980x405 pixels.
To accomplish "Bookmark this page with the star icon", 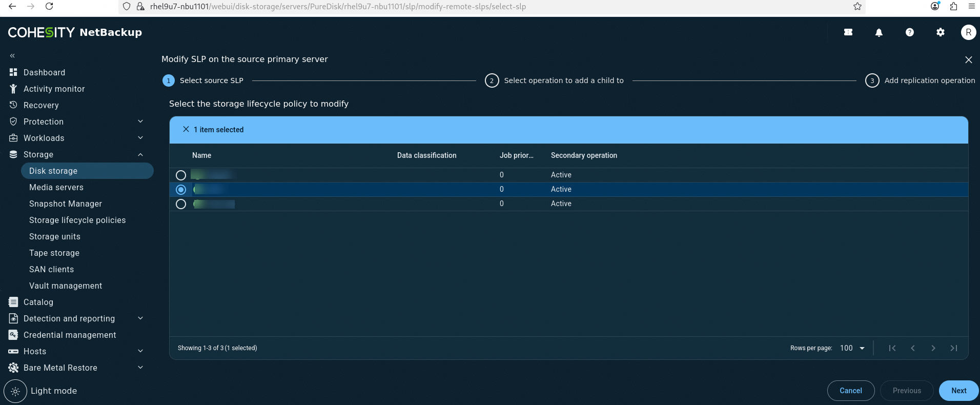I will click(857, 6).
